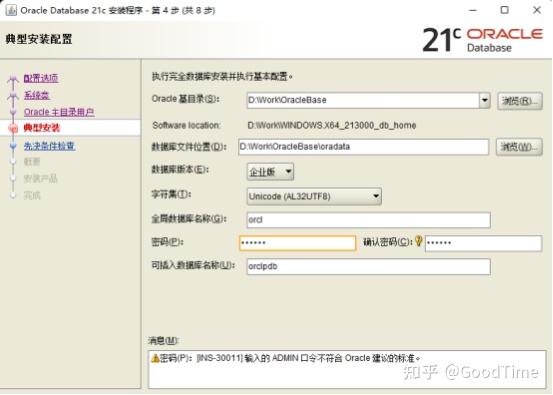Click the step marker beside 先决条件检查
553x395 pixels.
(x=13, y=146)
